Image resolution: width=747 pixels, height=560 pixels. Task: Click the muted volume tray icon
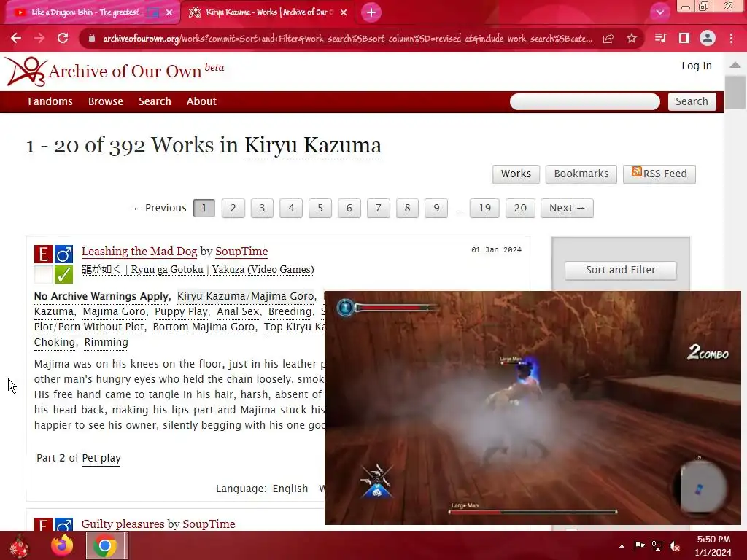[x=675, y=546]
